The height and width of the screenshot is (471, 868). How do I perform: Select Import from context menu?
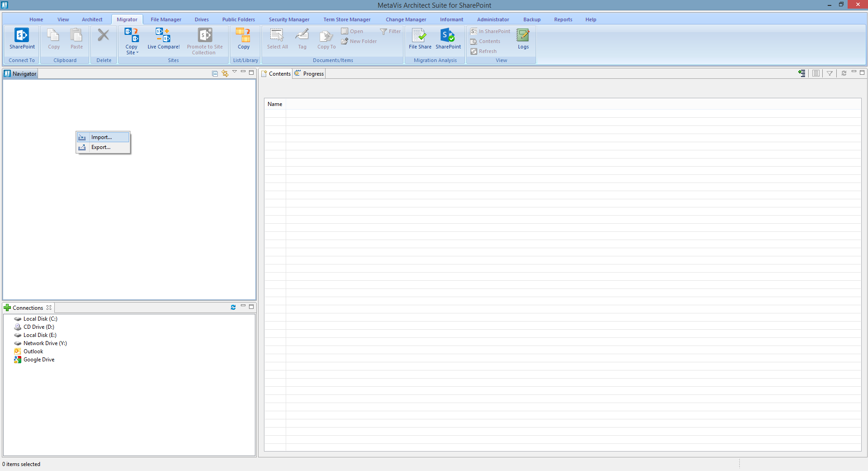pyautogui.click(x=101, y=137)
